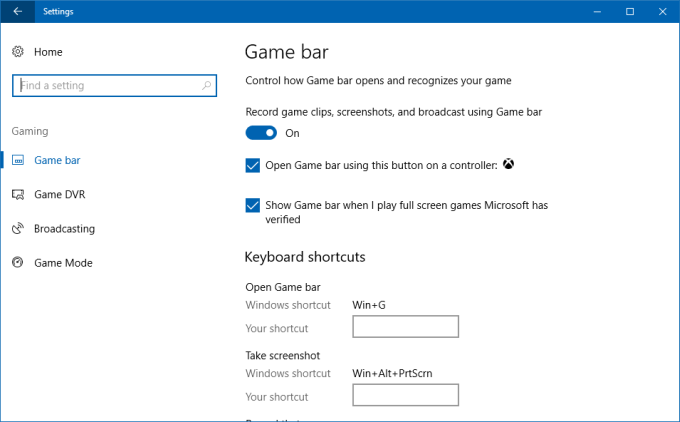Image resolution: width=680 pixels, height=422 pixels.
Task: Focus the Find a setting search box
Action: pos(114,85)
